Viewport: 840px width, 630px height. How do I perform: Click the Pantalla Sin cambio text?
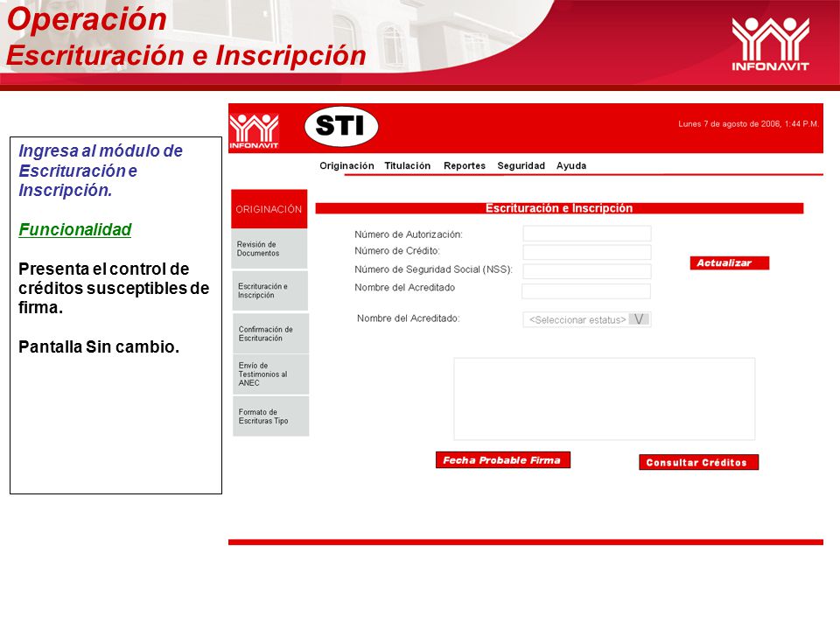(99, 346)
